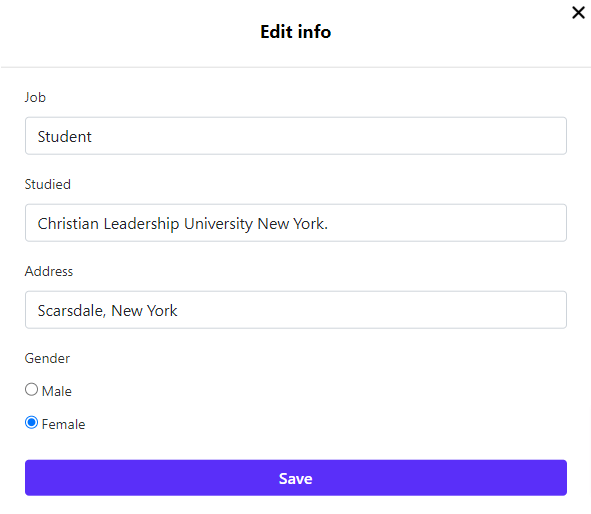
Task: Click the Job field label
Action: [x=35, y=97]
